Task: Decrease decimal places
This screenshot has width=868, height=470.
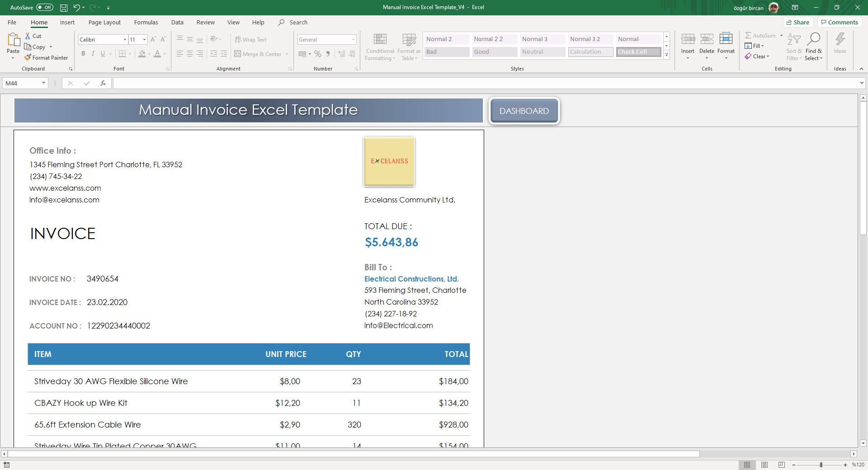Action: click(353, 54)
